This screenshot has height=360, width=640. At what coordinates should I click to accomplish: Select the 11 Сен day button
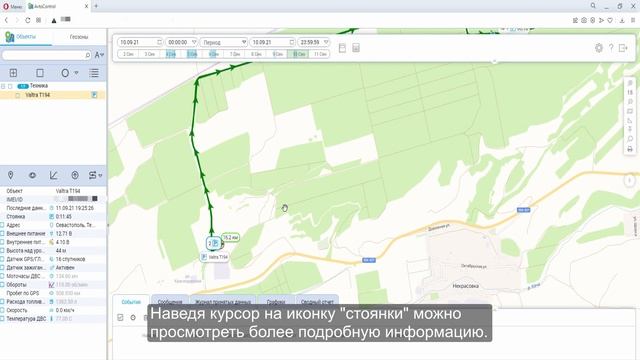(x=320, y=54)
